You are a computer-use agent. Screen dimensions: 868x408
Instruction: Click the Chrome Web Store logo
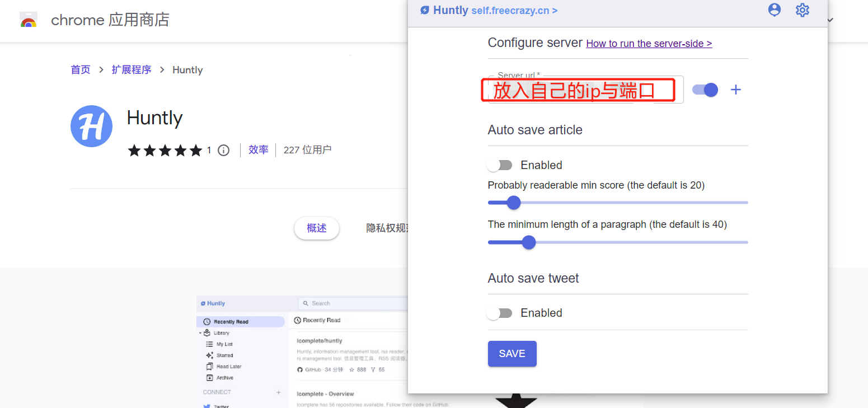tap(29, 21)
